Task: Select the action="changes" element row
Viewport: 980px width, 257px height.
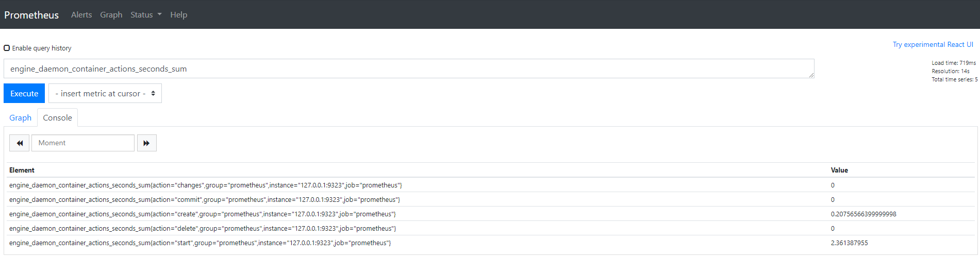Action: coord(491,185)
